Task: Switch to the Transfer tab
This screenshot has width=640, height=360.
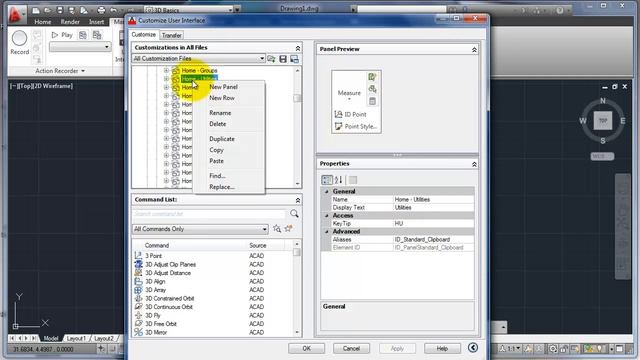Action: pyautogui.click(x=171, y=35)
